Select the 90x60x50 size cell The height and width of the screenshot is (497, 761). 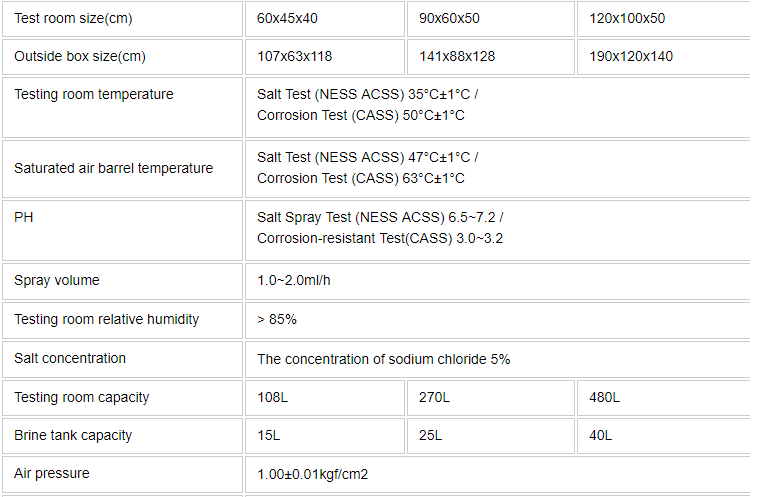click(491, 19)
